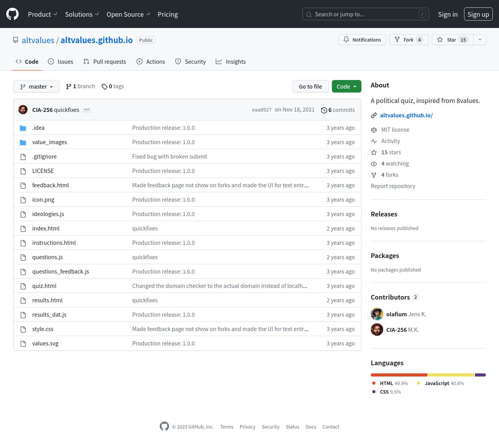Click the Go to file button
Viewport: 499px width, 448px height.
(311, 86)
